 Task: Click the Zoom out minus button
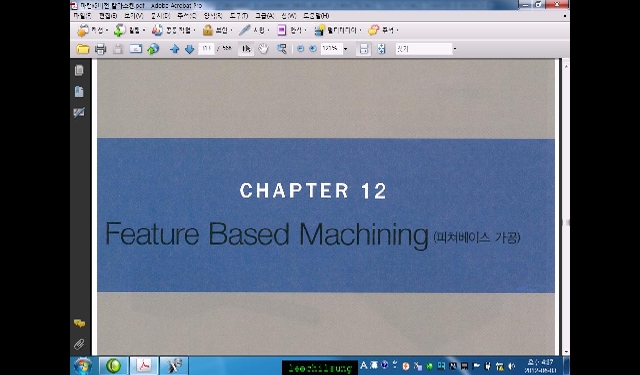pos(300,49)
